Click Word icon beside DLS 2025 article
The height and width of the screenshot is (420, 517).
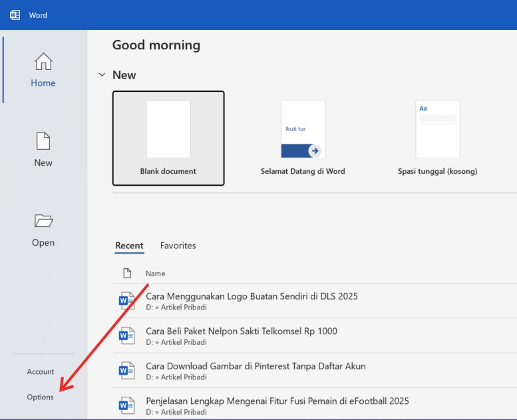coord(127,301)
